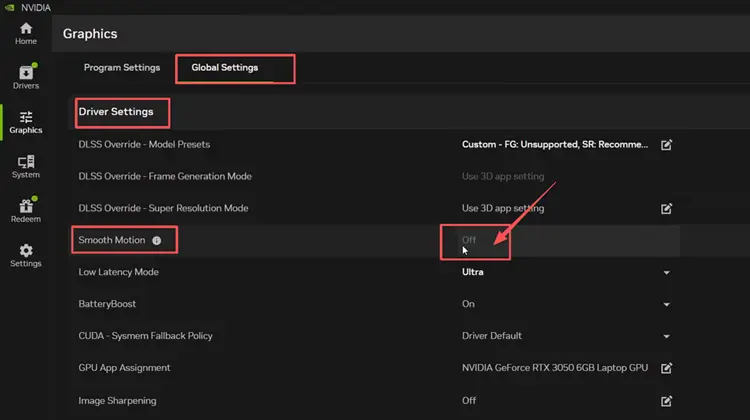Switch to Global Settings tab

tap(225, 67)
